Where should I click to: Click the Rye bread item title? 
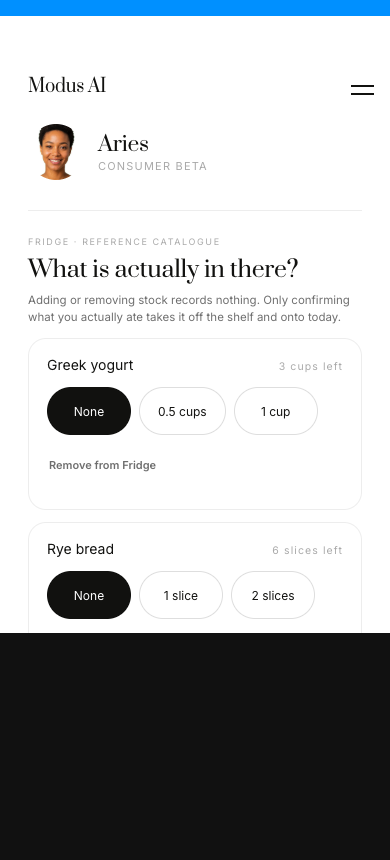click(x=81, y=549)
